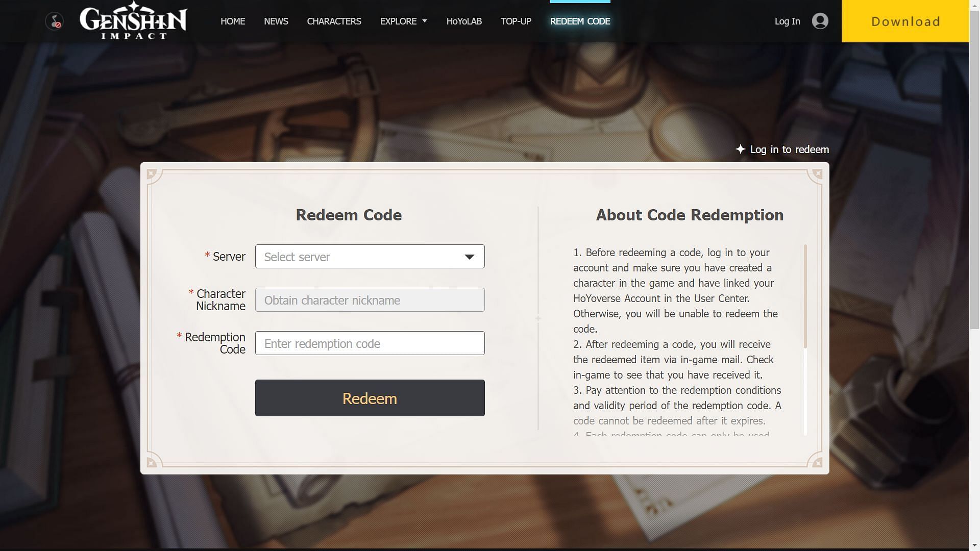Image resolution: width=980 pixels, height=551 pixels.
Task: Click the Download button
Action: click(905, 21)
